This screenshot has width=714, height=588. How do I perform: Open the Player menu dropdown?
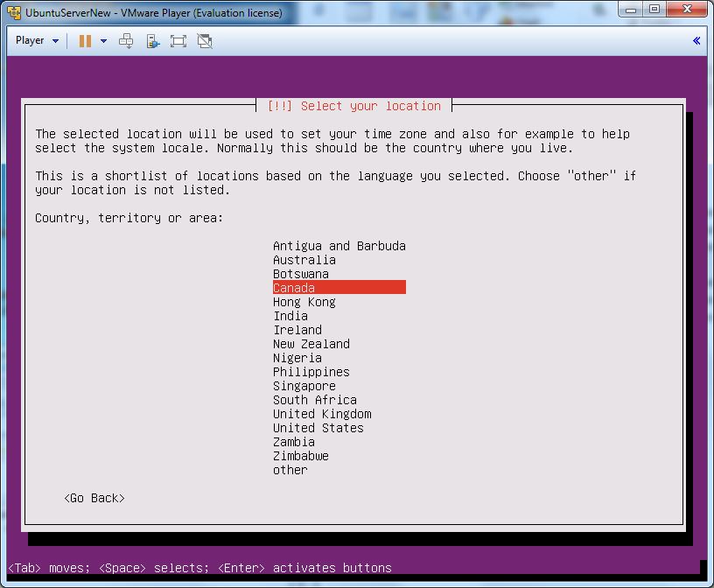pos(37,41)
